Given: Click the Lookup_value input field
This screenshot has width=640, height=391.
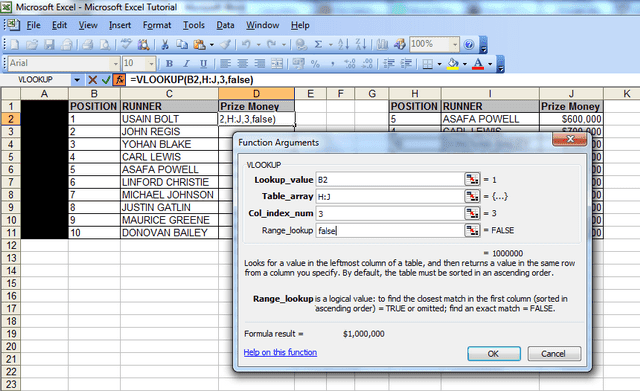Looking at the screenshot, I should [x=390, y=180].
